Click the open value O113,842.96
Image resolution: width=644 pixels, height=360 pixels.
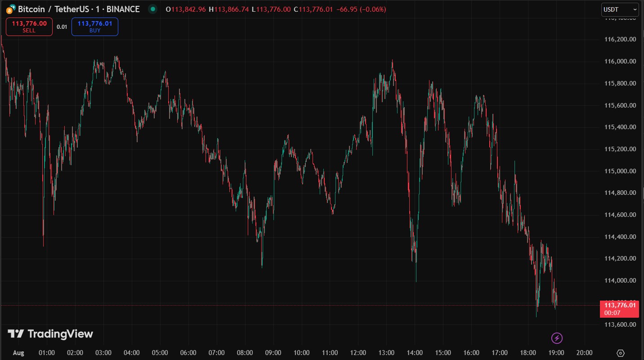[x=186, y=9]
